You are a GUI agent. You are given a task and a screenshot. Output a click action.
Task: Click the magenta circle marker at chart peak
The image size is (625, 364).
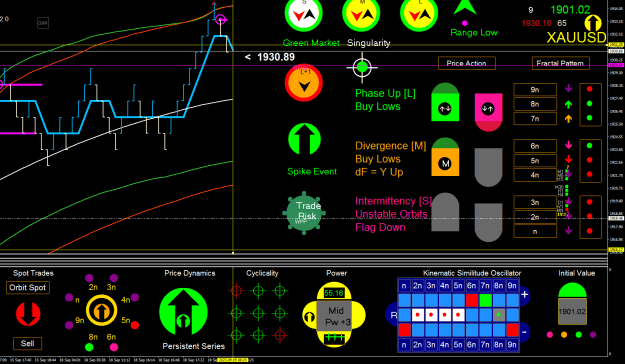tap(220, 20)
